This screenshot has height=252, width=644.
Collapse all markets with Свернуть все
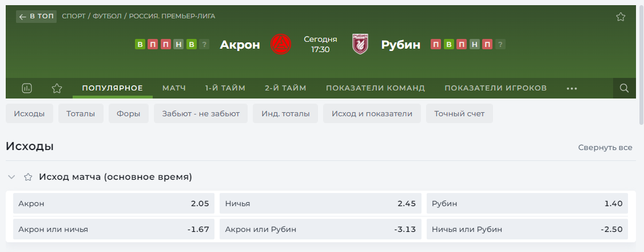coord(605,147)
